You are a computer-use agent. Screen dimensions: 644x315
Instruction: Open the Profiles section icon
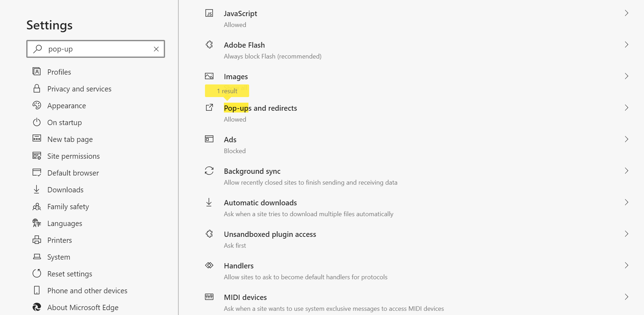click(x=37, y=71)
